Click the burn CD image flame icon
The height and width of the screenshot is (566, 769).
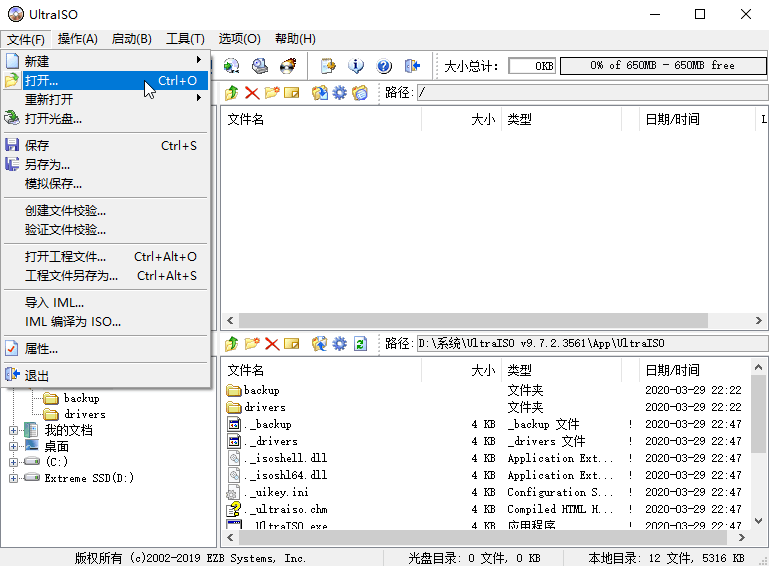288,66
